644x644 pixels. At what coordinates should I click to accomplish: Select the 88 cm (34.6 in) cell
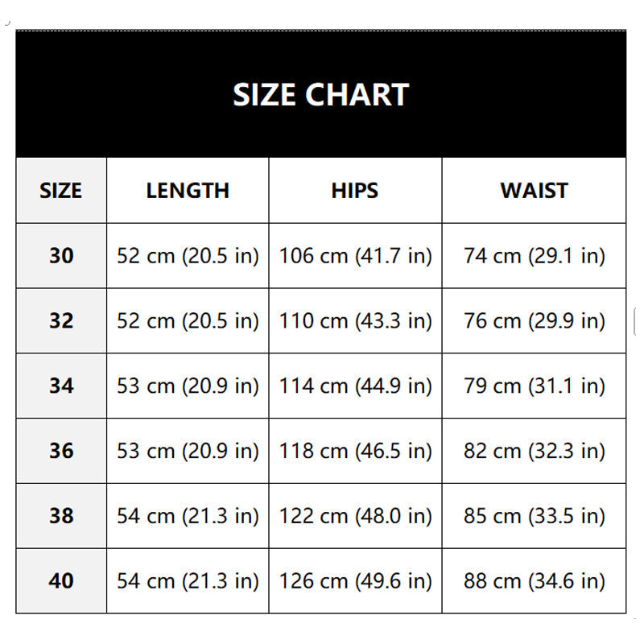click(534, 580)
